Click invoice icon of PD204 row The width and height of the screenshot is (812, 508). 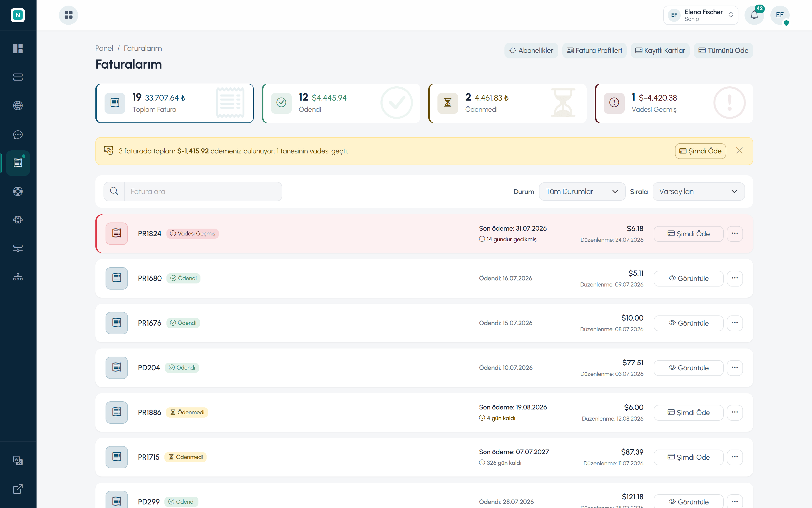click(x=117, y=368)
